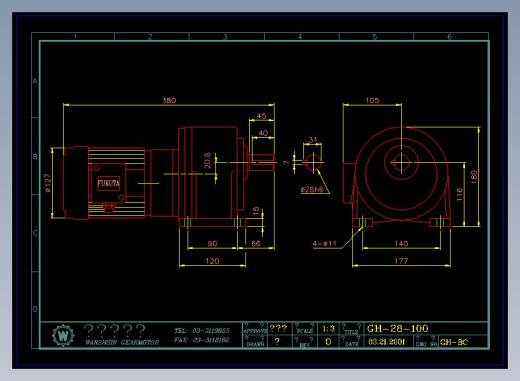Click zone row A marker in border
Screen dimensions: 520x381
35,81
